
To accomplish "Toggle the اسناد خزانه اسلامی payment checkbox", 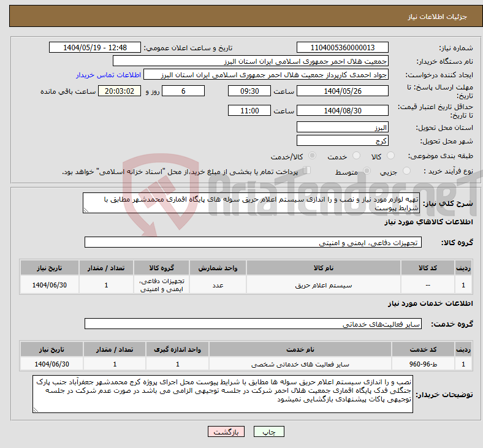I will click(307, 170).
